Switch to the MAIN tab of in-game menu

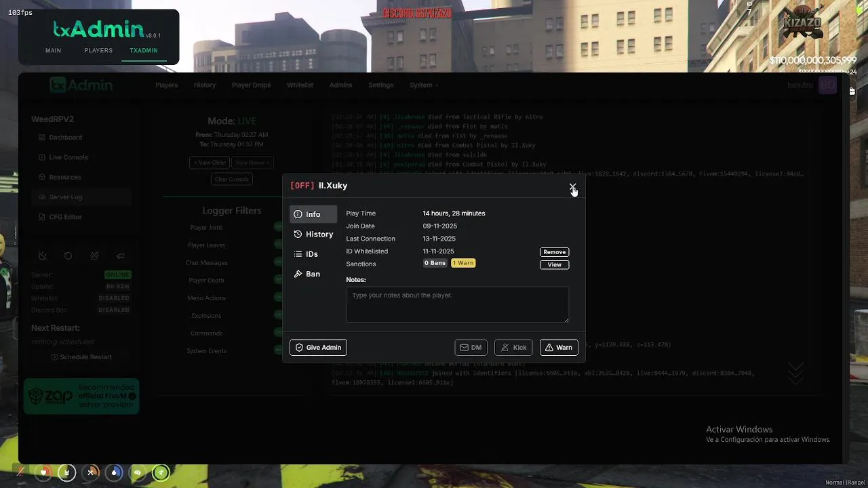(x=53, y=51)
